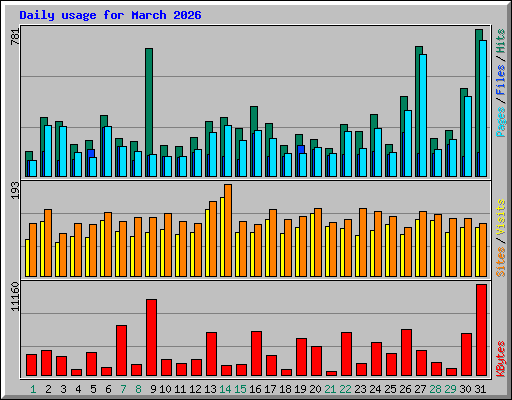The height and width of the screenshot is (400, 512).
Task: Click green day label 22 on x-axis
Action: pos(345,389)
